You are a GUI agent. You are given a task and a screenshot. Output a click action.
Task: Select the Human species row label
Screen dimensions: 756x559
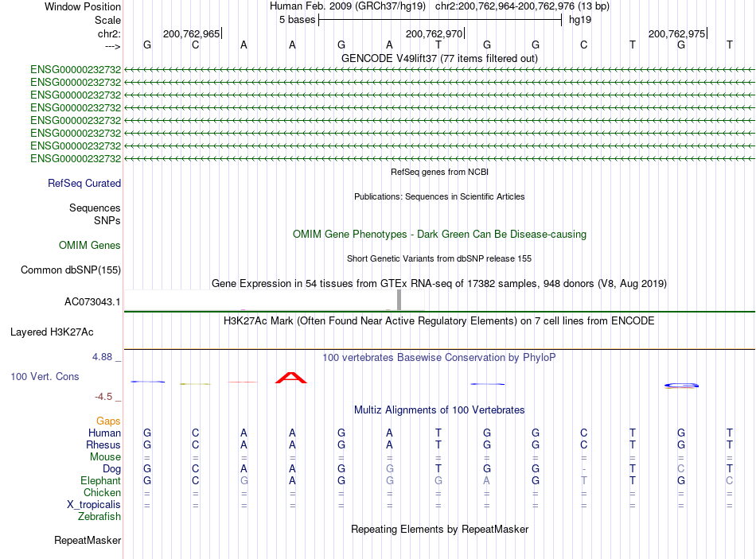[x=104, y=433]
